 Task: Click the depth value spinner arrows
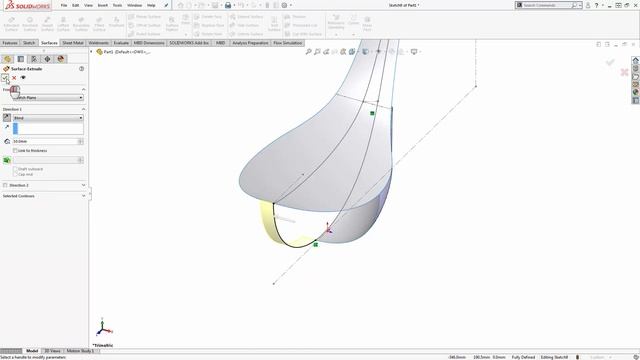tap(81, 141)
